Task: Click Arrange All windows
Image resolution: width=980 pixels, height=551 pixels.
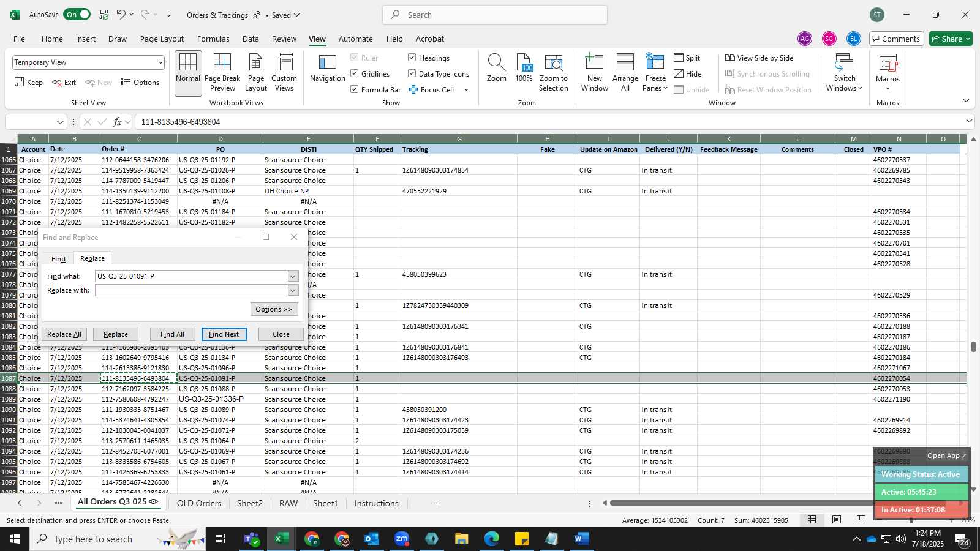Action: 625,73
